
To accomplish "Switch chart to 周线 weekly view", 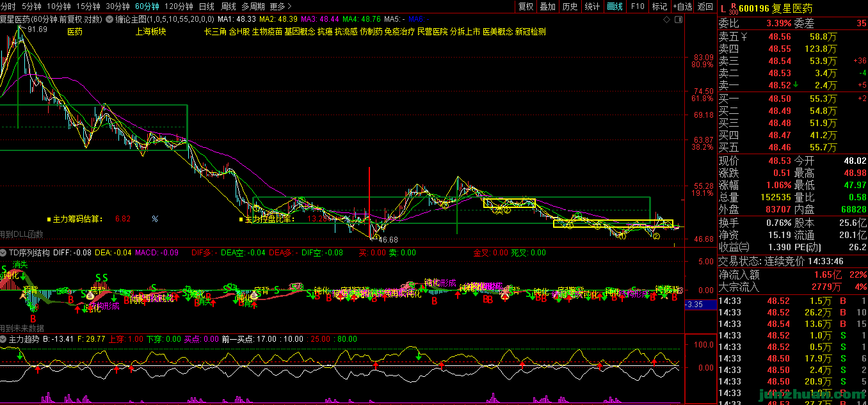I will (x=229, y=6).
